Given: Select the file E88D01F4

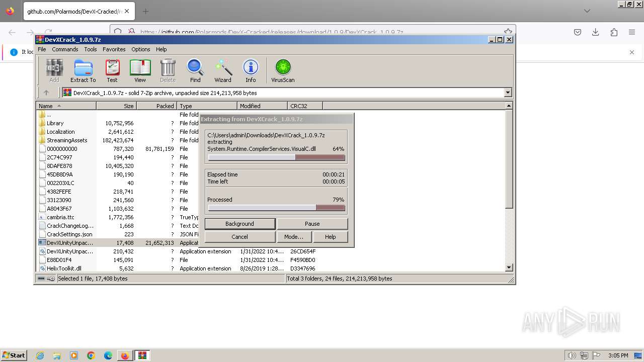Looking at the screenshot, I should point(59,260).
